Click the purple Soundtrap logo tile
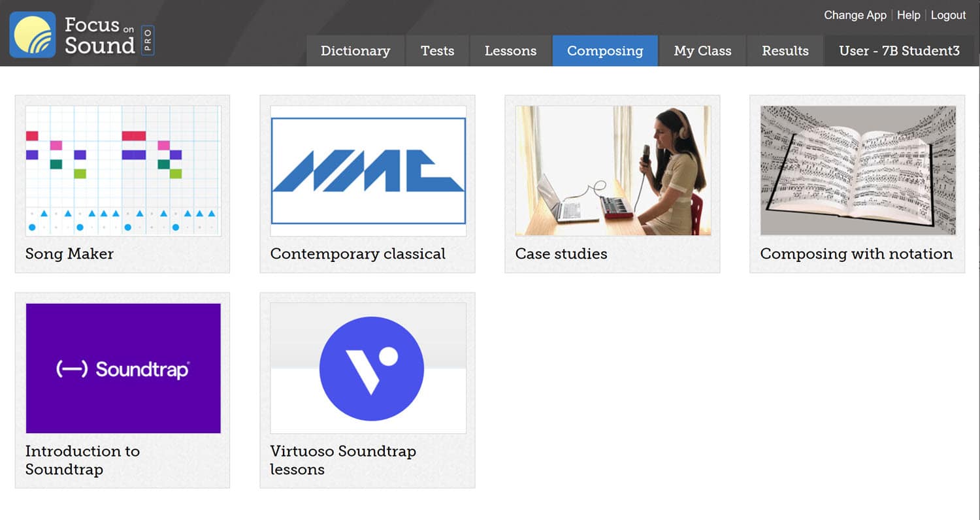Image resolution: width=980 pixels, height=520 pixels. tap(123, 368)
